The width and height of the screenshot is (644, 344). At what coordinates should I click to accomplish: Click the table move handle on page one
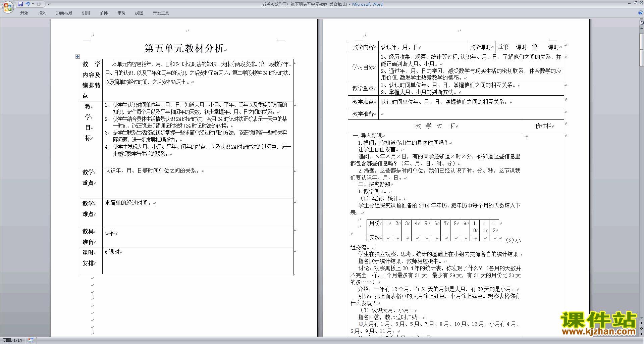[x=77, y=56]
